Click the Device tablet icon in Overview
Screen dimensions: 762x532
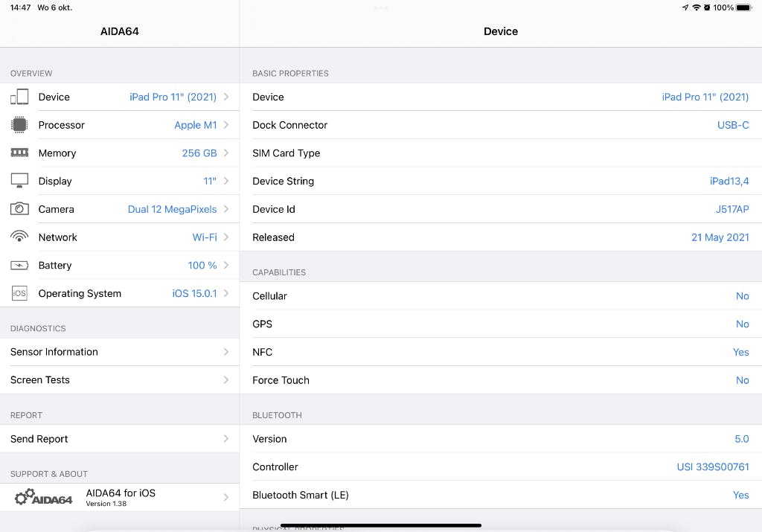pos(19,97)
